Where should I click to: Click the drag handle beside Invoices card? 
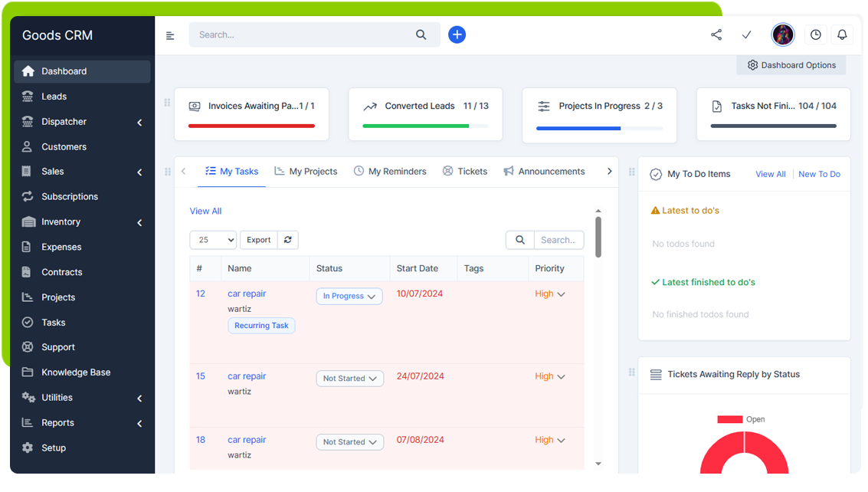coord(167,103)
